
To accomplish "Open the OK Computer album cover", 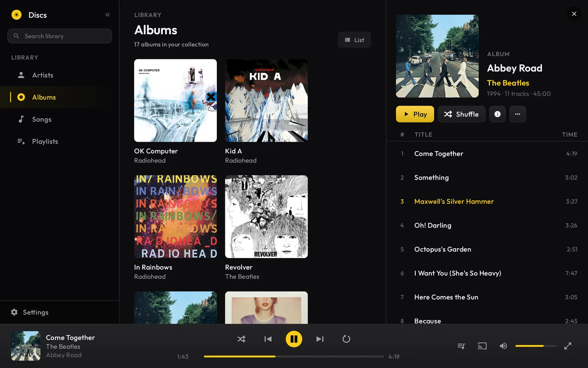I will (175, 100).
